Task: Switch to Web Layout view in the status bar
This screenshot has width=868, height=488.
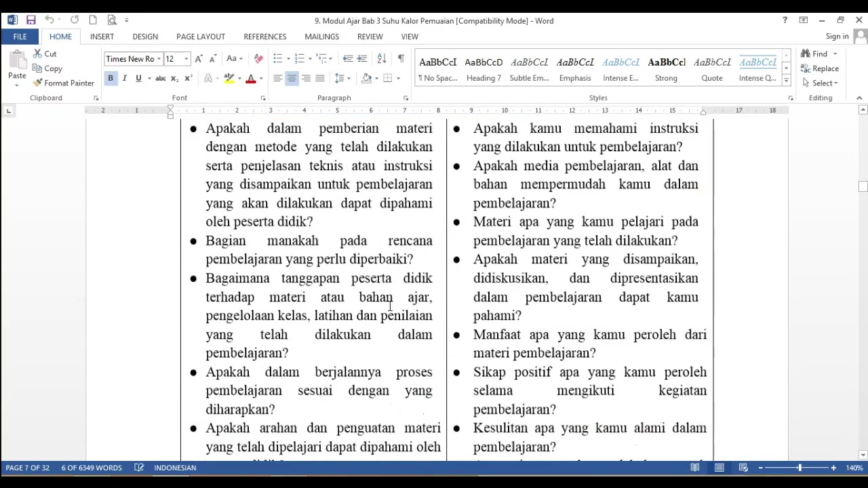Action: tap(743, 468)
